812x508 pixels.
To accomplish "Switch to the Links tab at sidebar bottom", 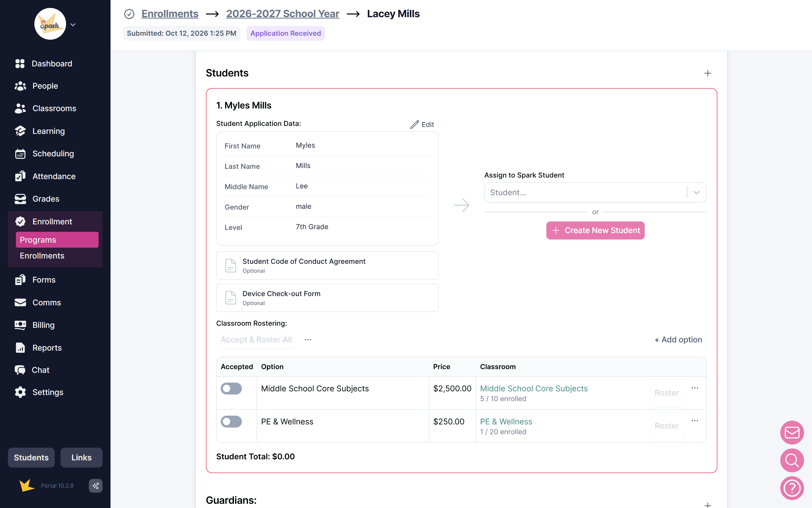I will click(x=81, y=457).
